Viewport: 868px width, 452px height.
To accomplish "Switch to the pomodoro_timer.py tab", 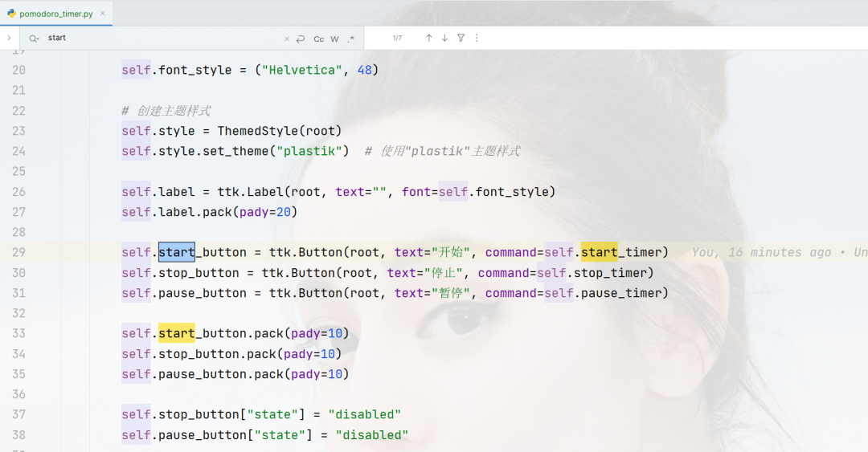I will 55,14.
